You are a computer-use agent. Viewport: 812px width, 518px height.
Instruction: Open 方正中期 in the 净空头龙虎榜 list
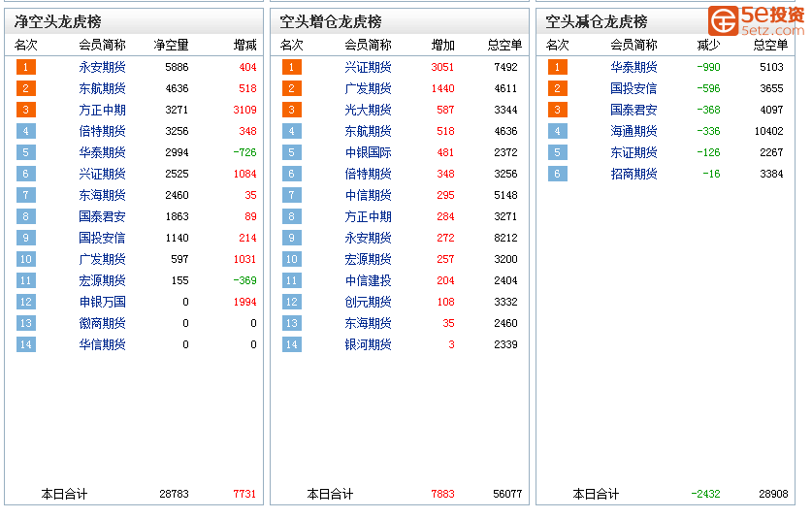(102, 110)
